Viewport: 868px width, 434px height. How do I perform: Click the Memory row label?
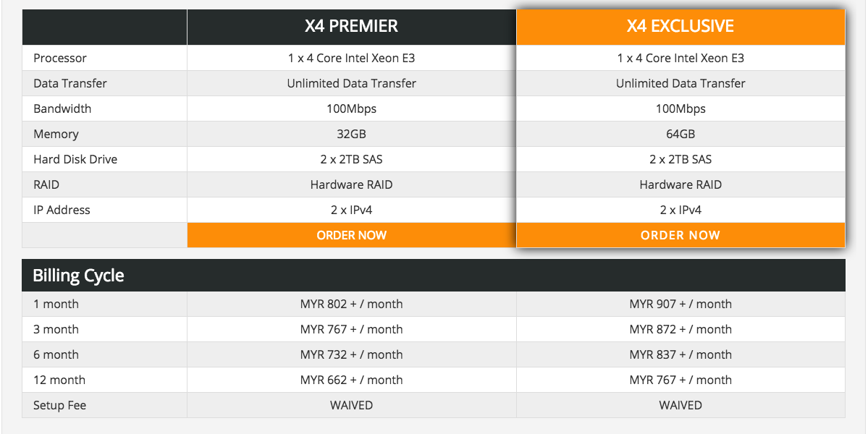click(56, 135)
